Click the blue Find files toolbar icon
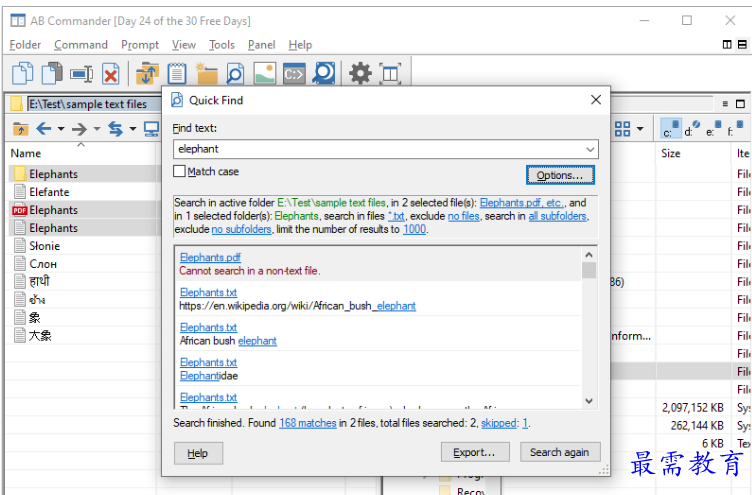The height and width of the screenshot is (495, 752). click(x=324, y=73)
